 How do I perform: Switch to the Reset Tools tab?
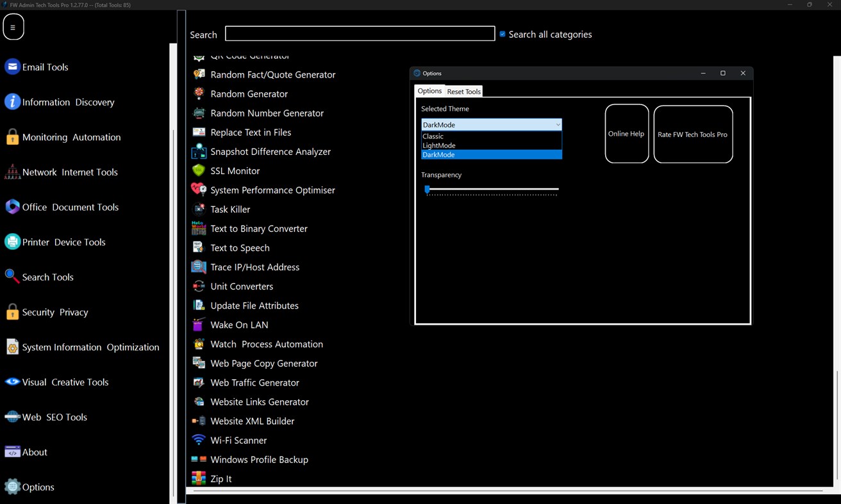[x=463, y=91]
